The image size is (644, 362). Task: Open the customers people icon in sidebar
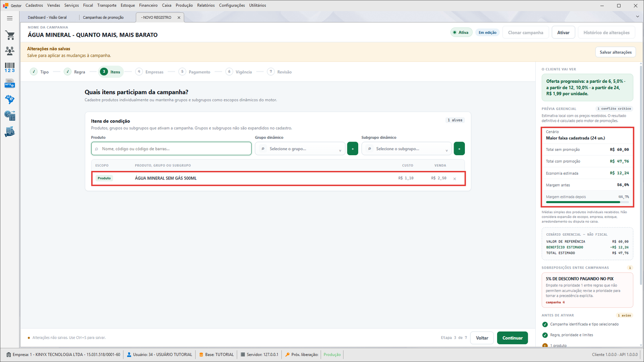(x=10, y=51)
